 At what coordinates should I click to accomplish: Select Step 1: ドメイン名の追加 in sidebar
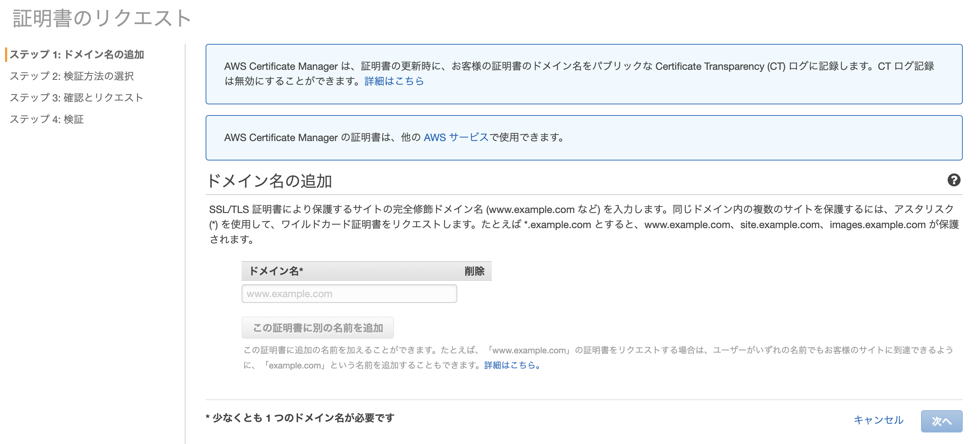77,54
